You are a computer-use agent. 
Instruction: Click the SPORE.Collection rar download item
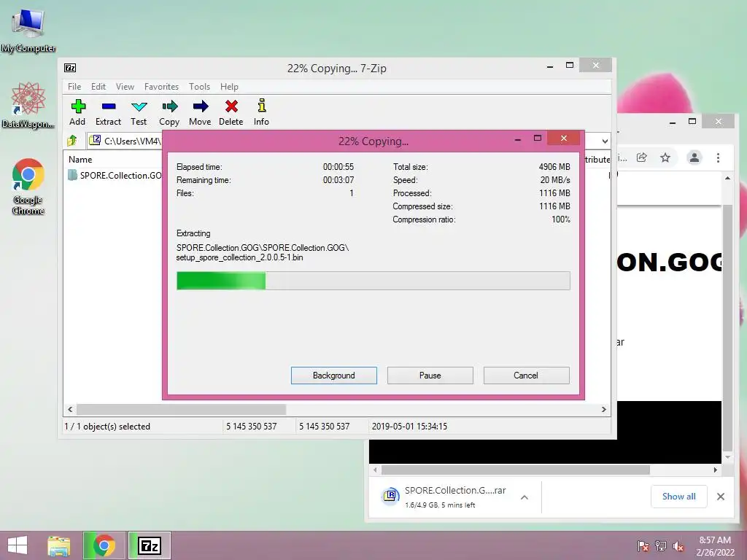(455, 497)
